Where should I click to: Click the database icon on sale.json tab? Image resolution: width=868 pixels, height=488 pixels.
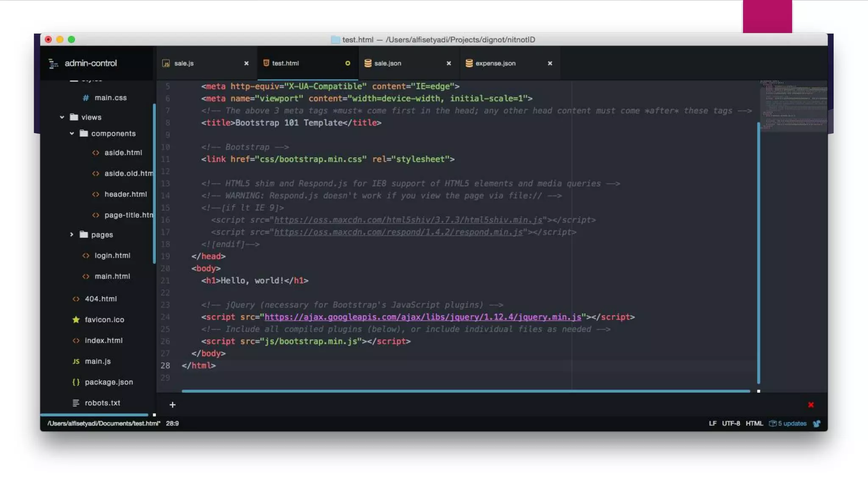tap(368, 63)
